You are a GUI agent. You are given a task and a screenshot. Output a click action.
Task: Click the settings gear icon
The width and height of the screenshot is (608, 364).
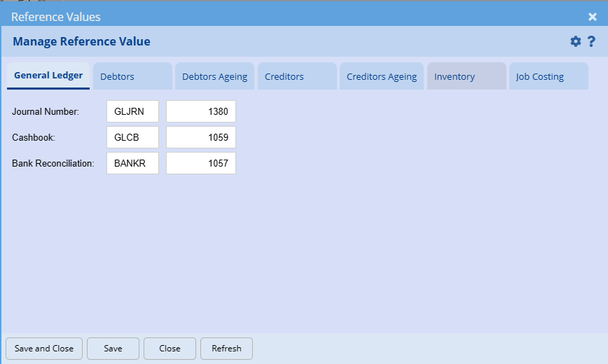pyautogui.click(x=576, y=41)
